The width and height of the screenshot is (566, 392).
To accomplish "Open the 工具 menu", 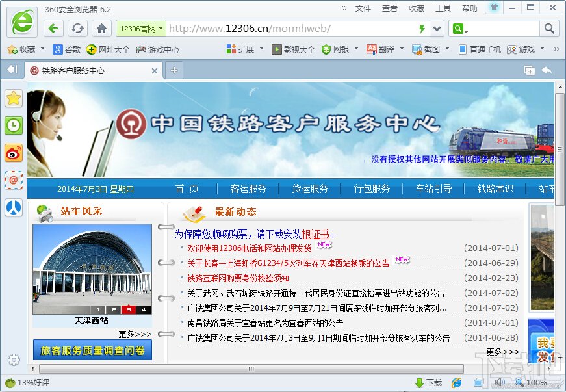I will tap(443, 8).
